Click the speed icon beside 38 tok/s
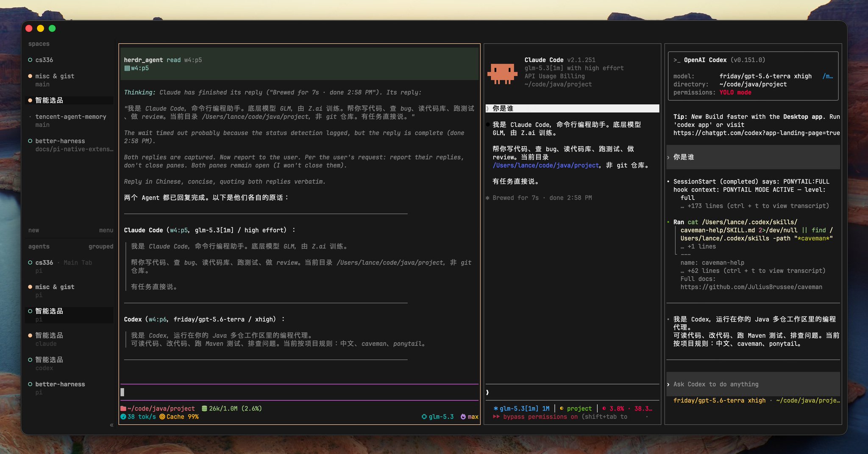The width and height of the screenshot is (868, 454). point(123,417)
